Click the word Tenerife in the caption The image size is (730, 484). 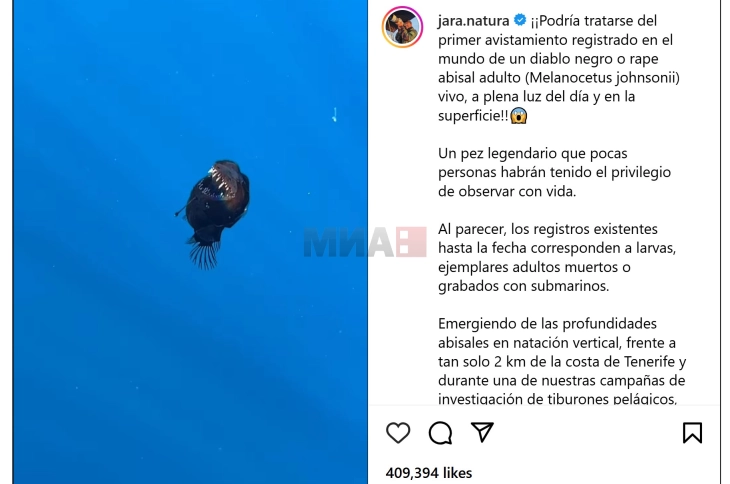(649, 362)
